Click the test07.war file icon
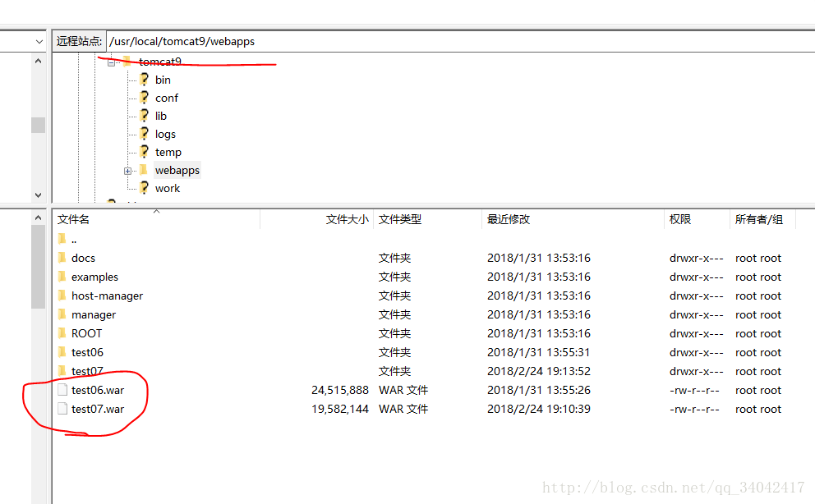 [x=62, y=409]
